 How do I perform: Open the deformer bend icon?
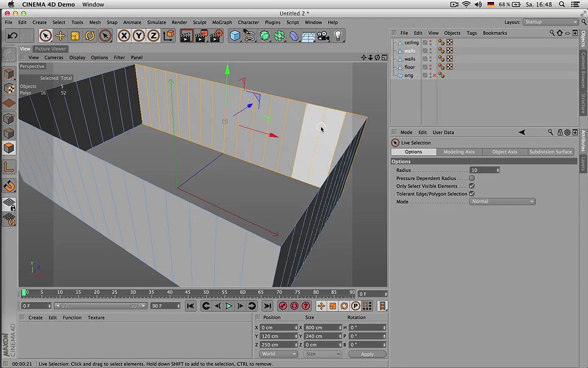click(x=294, y=36)
